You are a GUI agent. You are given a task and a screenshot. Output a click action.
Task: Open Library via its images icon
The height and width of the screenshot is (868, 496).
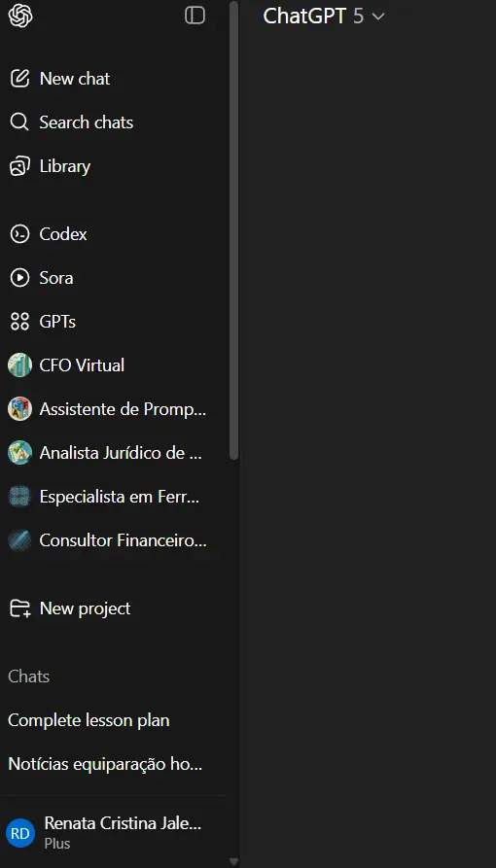(x=19, y=166)
